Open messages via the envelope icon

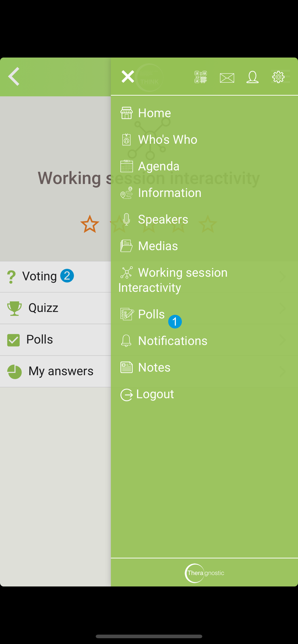[227, 78]
